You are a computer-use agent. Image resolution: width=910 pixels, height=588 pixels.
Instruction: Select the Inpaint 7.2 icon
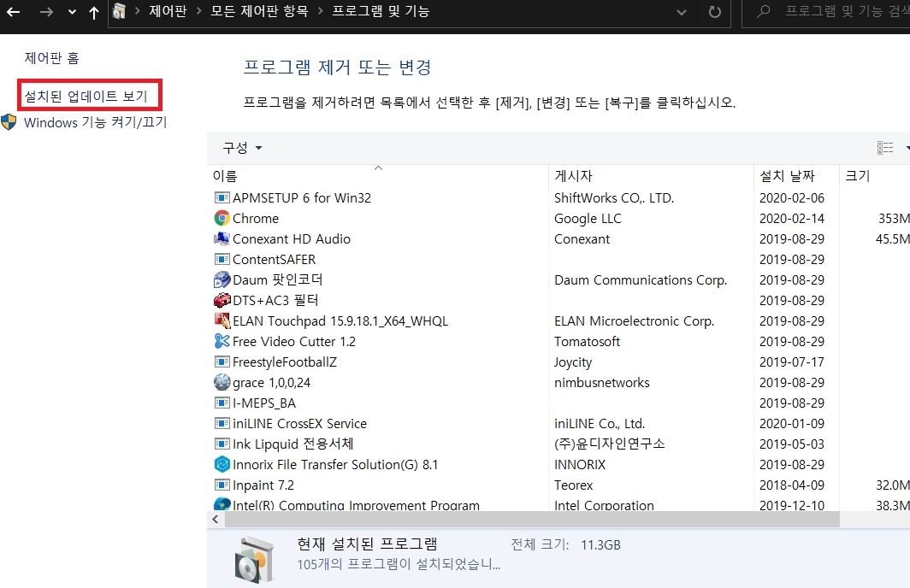(222, 485)
